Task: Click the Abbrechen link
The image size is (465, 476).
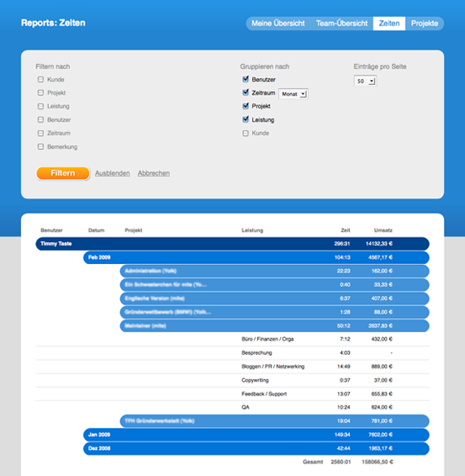Action: [x=154, y=173]
